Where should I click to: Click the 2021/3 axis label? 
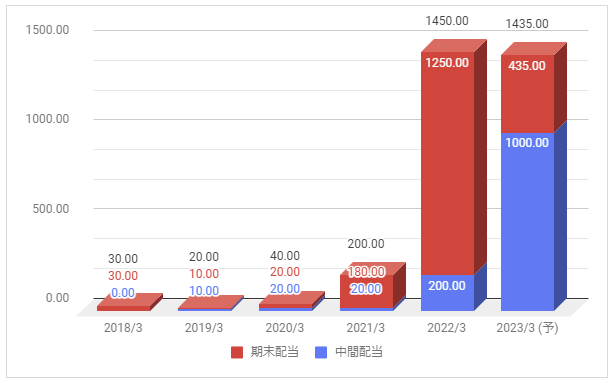coord(366,328)
